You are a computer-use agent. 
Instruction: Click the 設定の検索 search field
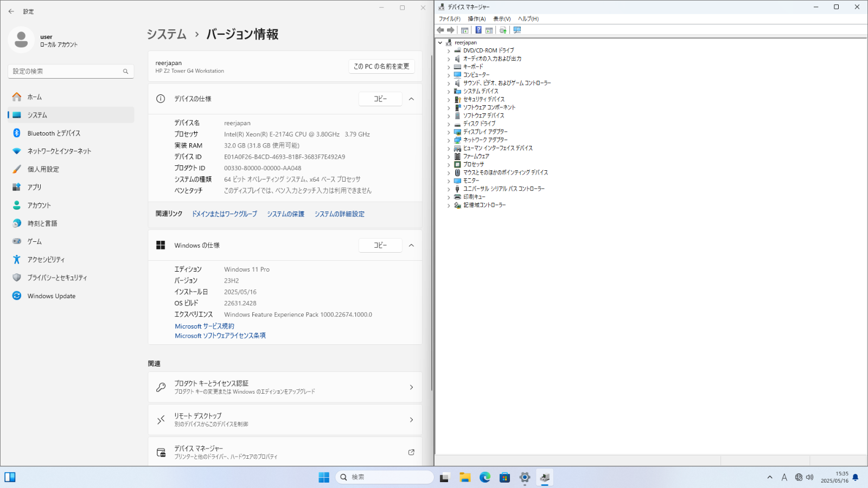pos(71,71)
